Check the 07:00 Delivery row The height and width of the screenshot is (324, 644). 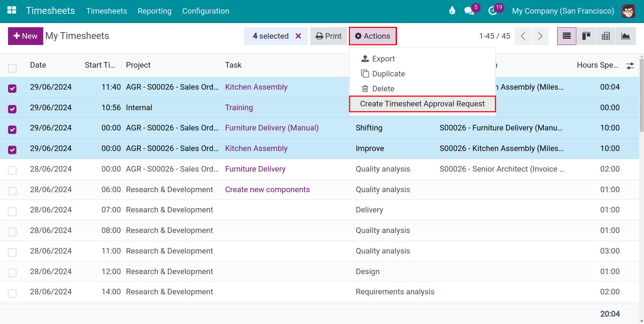tap(12, 211)
